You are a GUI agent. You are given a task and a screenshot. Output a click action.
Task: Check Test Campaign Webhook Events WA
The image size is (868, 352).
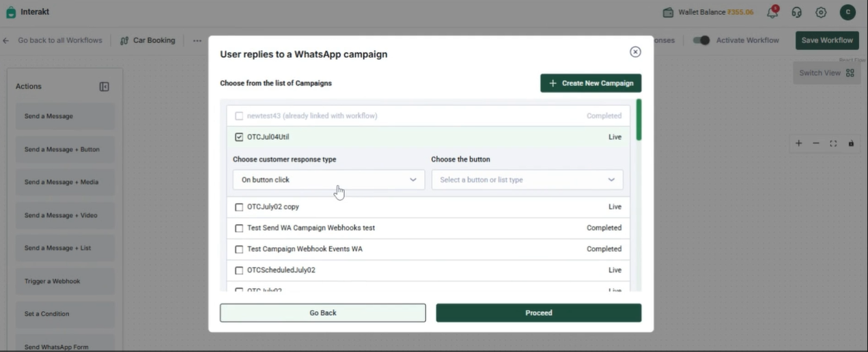[x=239, y=249]
